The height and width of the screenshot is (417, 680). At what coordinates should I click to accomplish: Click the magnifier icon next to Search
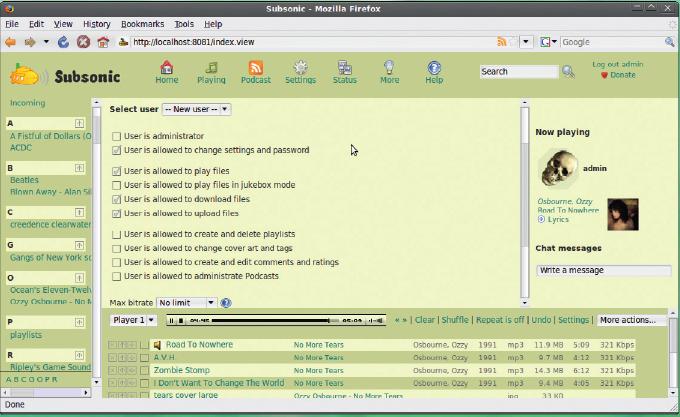click(568, 72)
